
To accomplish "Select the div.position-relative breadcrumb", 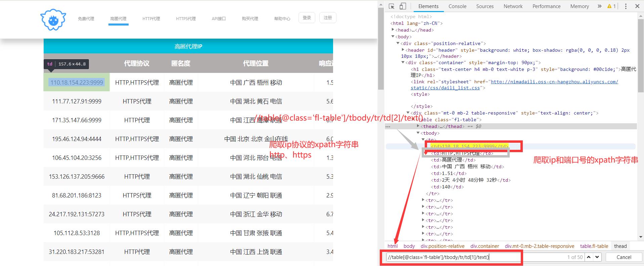I will (x=443, y=246).
